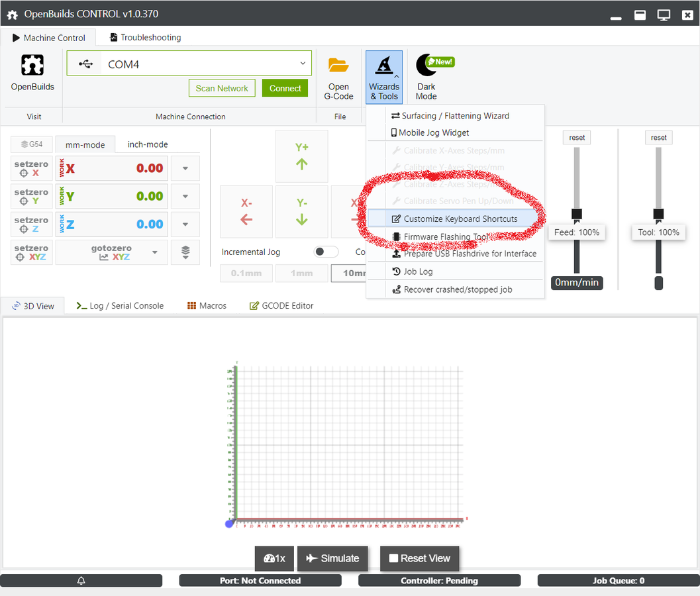Switch on Dark Mode moon icon
The width and height of the screenshot is (700, 596).
tap(426, 66)
